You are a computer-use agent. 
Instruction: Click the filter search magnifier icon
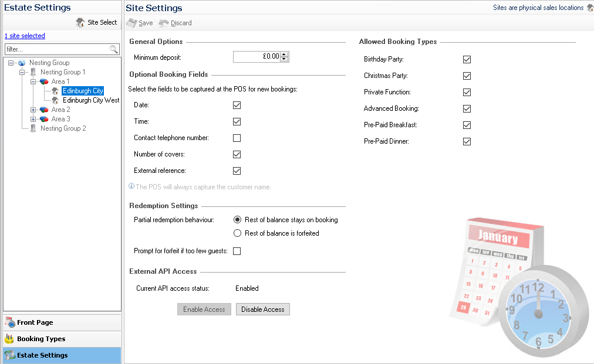coord(114,49)
